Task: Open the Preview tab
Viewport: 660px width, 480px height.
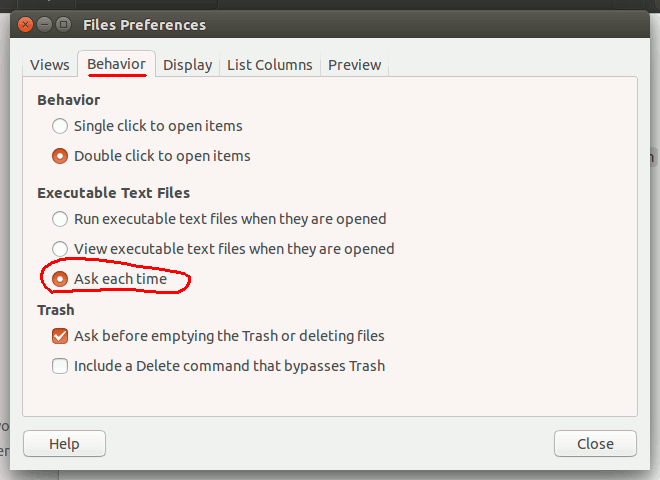Action: coord(354,65)
